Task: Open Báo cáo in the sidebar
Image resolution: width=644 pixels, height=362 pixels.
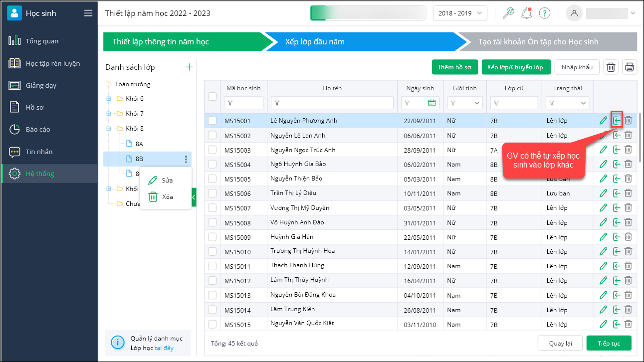Action: 38,129
